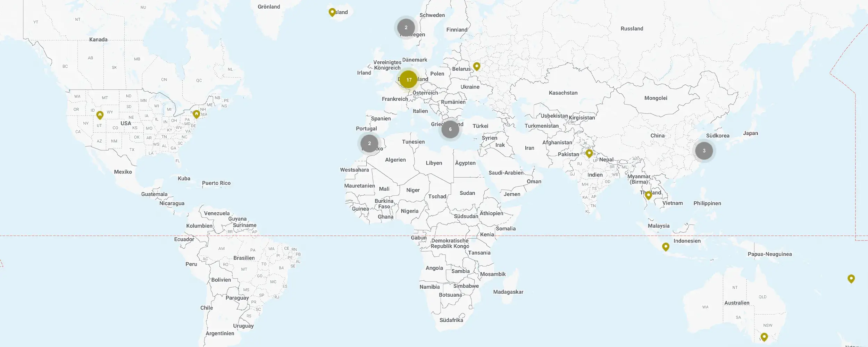
Task: Click the Madagaskar country label
Action: click(508, 292)
